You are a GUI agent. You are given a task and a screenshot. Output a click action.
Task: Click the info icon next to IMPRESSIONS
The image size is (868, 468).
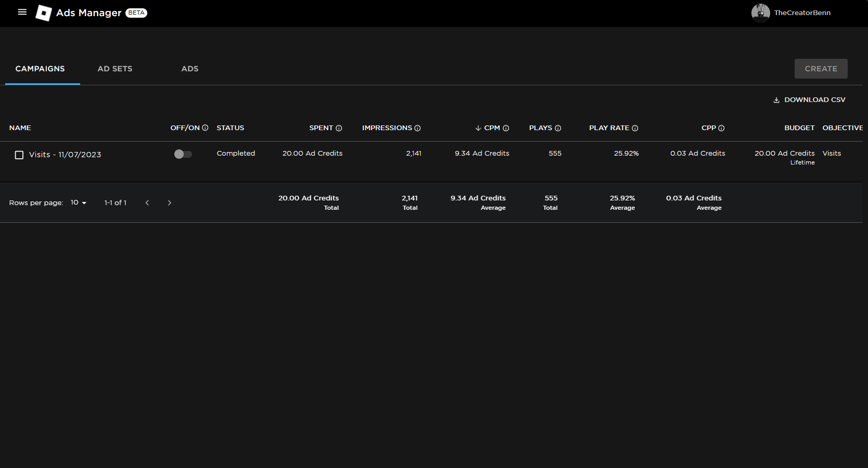(417, 128)
